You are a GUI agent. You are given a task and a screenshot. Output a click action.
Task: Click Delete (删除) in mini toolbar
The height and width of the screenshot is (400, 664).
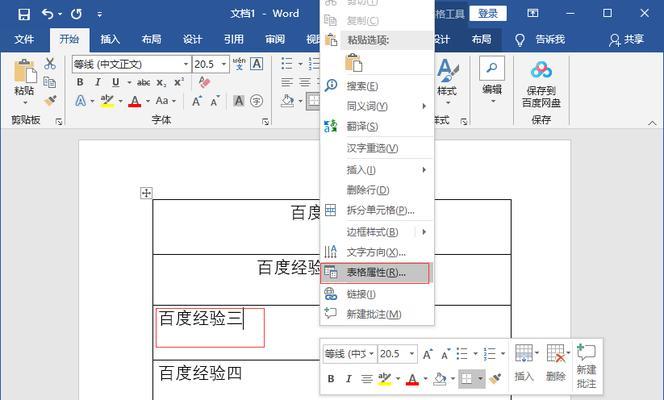[x=556, y=363]
